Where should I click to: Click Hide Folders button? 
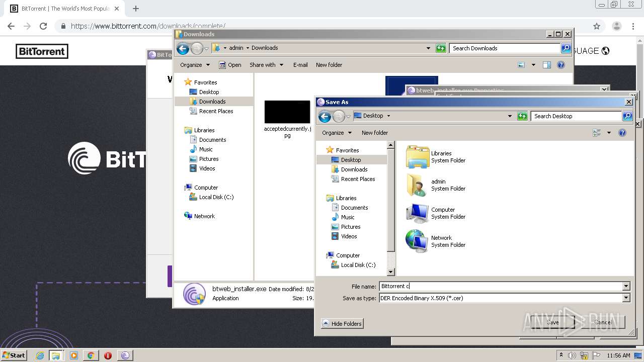342,324
